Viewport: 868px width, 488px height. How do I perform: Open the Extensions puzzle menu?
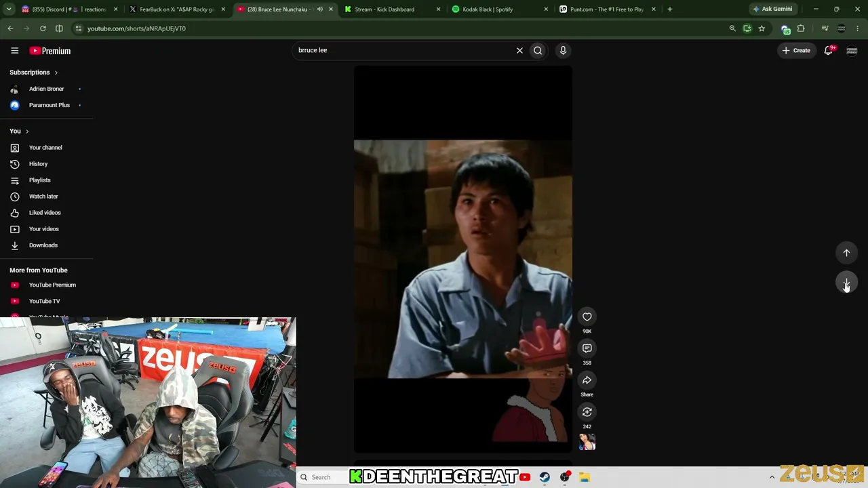[801, 28]
